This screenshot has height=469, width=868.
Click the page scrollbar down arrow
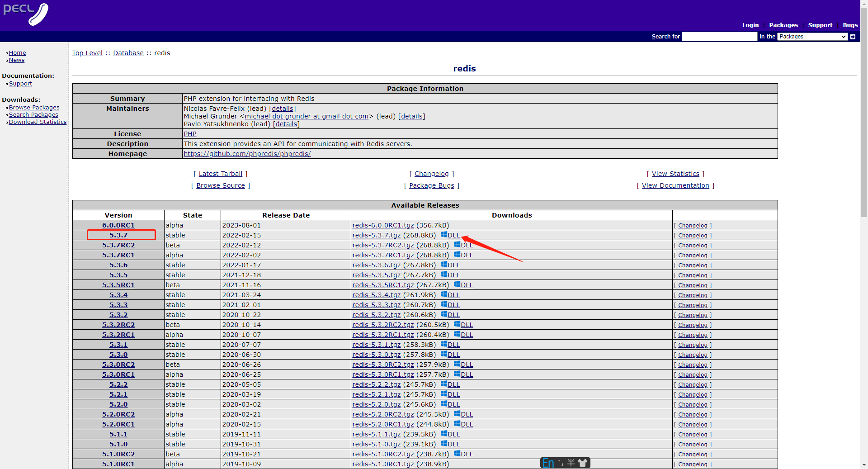point(864,465)
